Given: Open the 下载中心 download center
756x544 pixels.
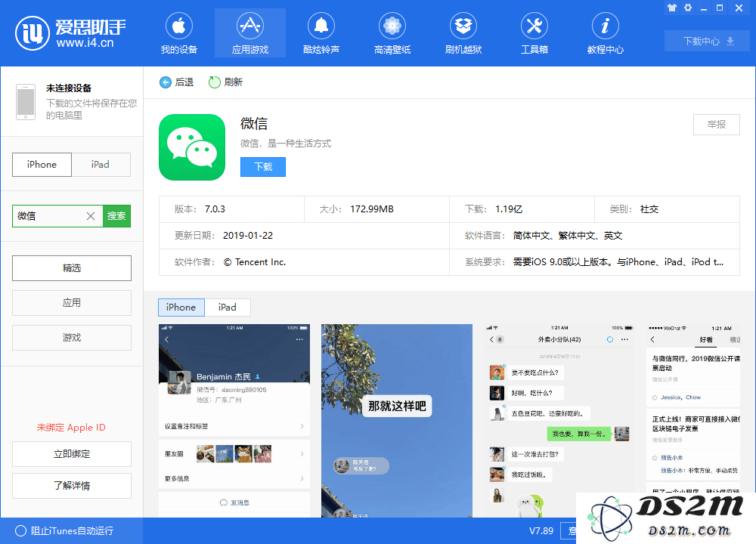Looking at the screenshot, I should pos(707,41).
